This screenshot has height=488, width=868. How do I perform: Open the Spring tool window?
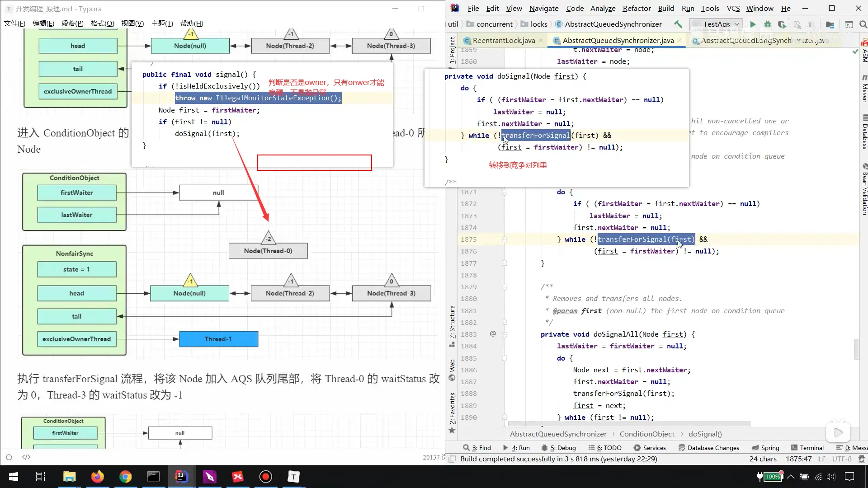tap(765, 448)
